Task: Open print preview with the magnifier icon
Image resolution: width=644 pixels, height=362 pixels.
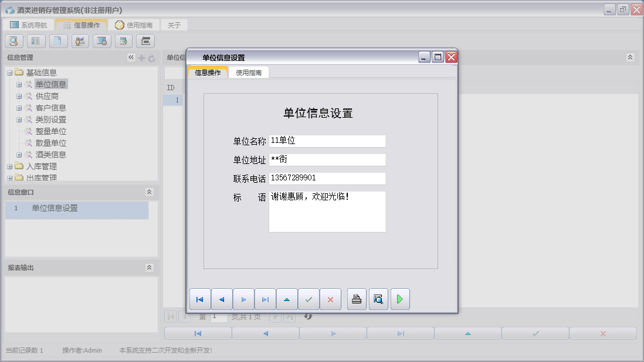Action: coord(378,299)
